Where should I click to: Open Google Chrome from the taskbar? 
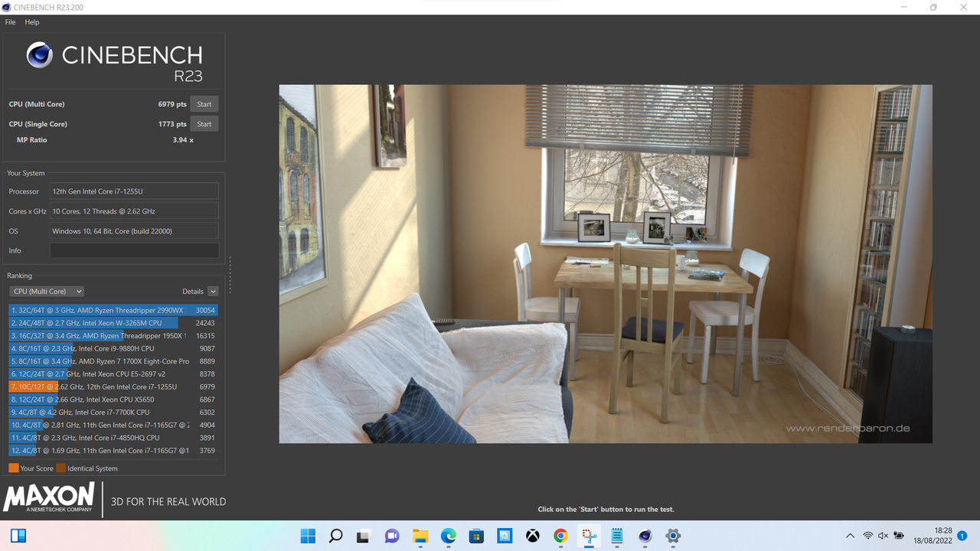560,536
